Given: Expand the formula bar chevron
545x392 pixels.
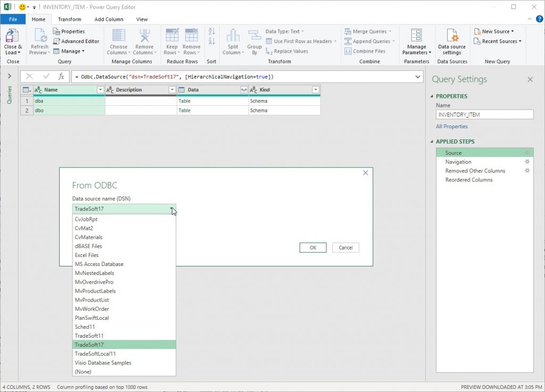Looking at the screenshot, I should (417, 77).
